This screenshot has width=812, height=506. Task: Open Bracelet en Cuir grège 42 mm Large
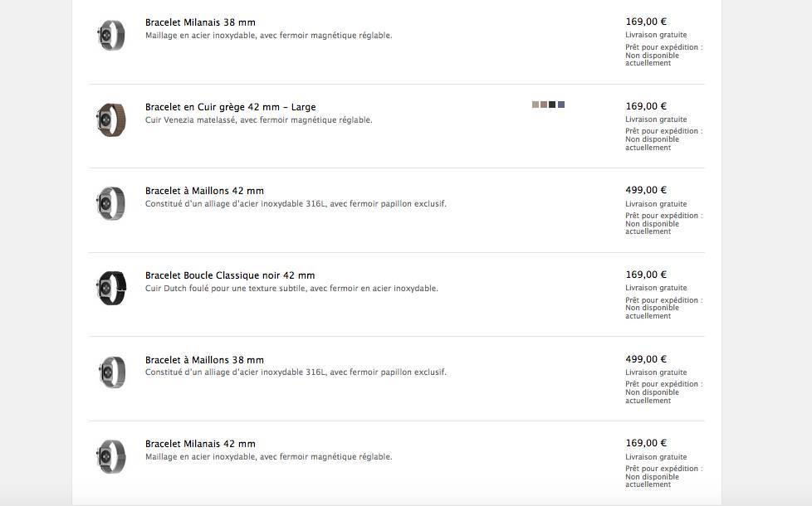pyautogui.click(x=231, y=107)
